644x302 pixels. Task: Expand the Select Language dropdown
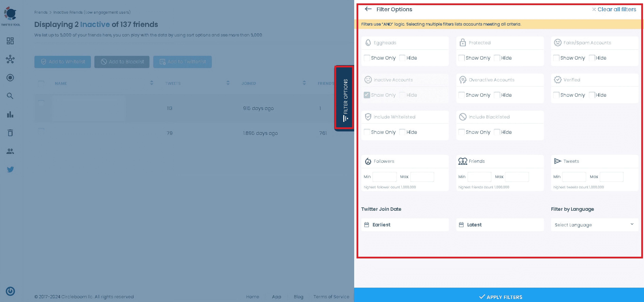point(594,225)
